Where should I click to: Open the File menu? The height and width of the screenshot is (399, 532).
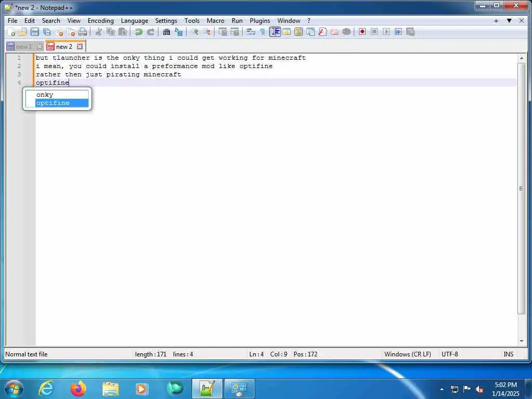point(12,21)
